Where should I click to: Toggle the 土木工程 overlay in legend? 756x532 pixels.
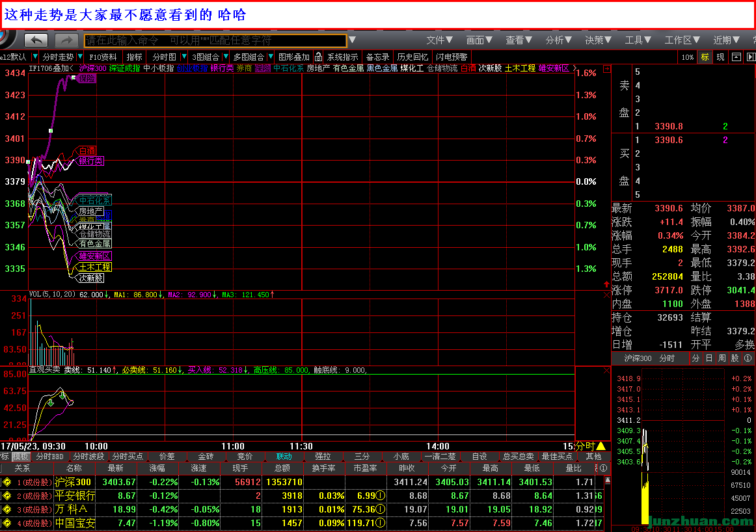pyautogui.click(x=520, y=68)
